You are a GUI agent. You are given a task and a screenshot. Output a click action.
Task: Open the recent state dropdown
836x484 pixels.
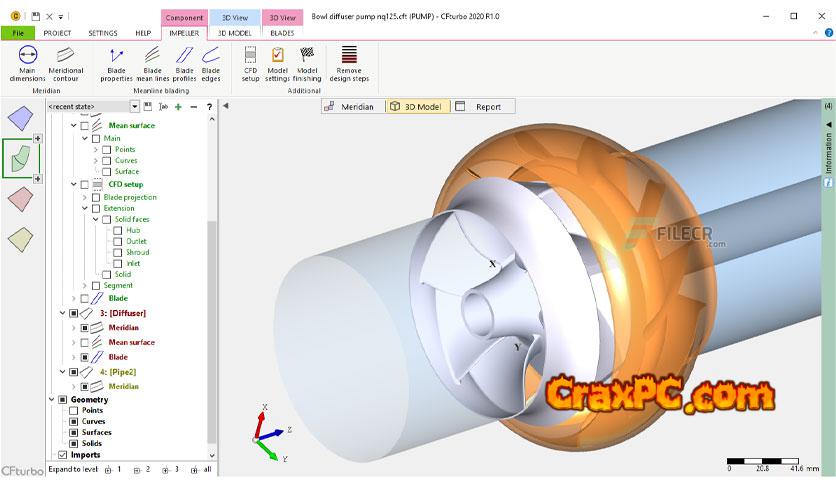pos(135,106)
